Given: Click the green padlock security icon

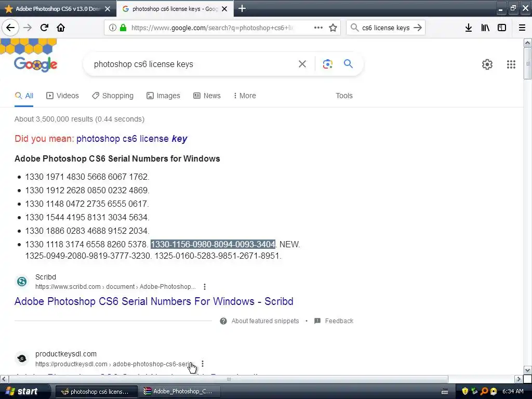Looking at the screenshot, I should [x=123, y=28].
